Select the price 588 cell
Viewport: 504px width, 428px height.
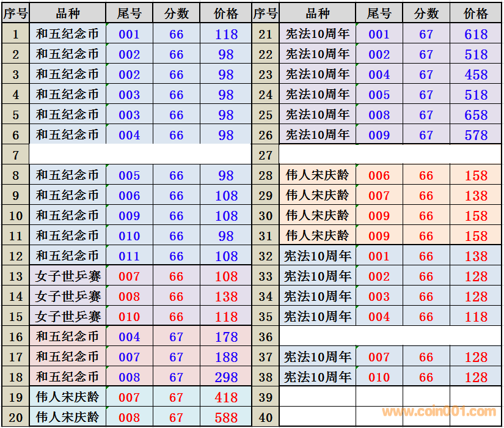[226, 418]
